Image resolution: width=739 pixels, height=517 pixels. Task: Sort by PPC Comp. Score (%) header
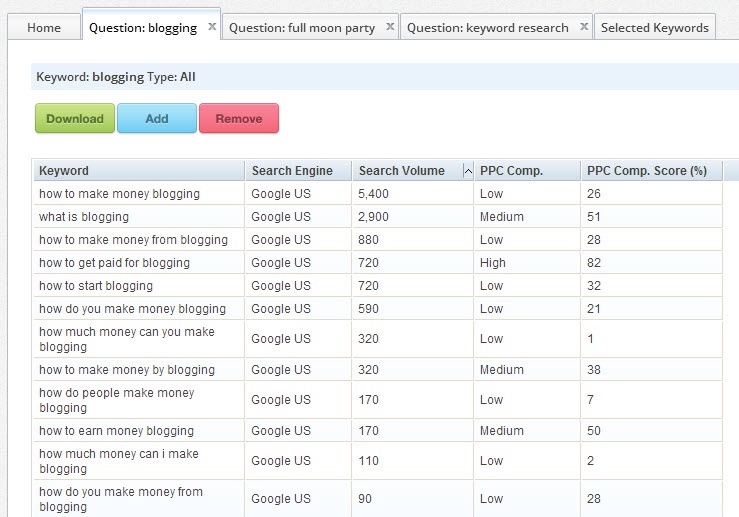point(652,171)
